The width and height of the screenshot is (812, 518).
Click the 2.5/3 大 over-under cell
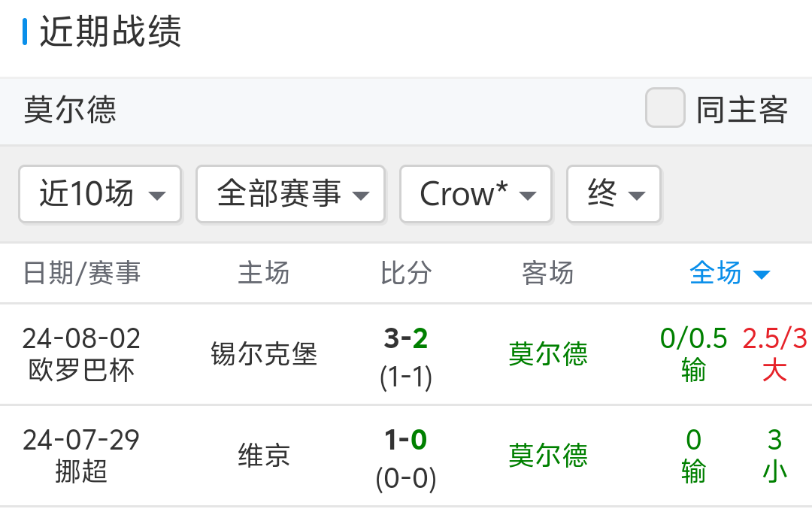(x=774, y=354)
